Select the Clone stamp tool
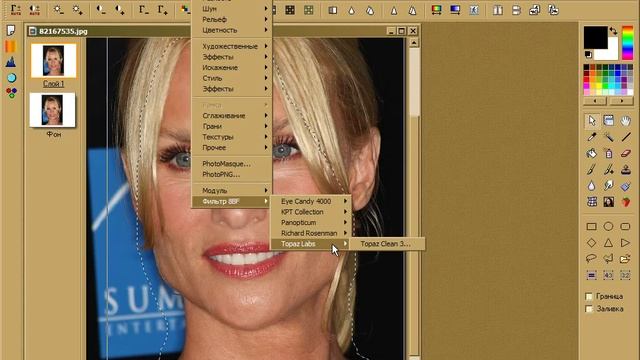The width and height of the screenshot is (640, 360). coord(625,169)
